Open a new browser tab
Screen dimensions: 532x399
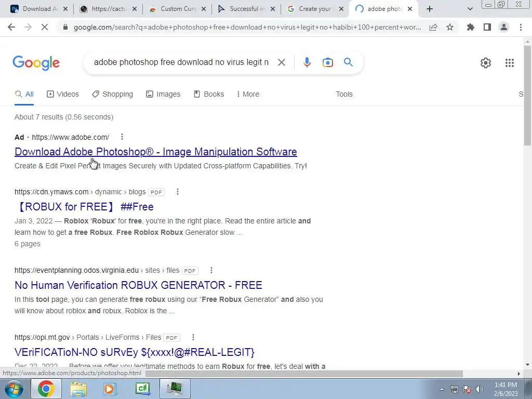(430, 9)
